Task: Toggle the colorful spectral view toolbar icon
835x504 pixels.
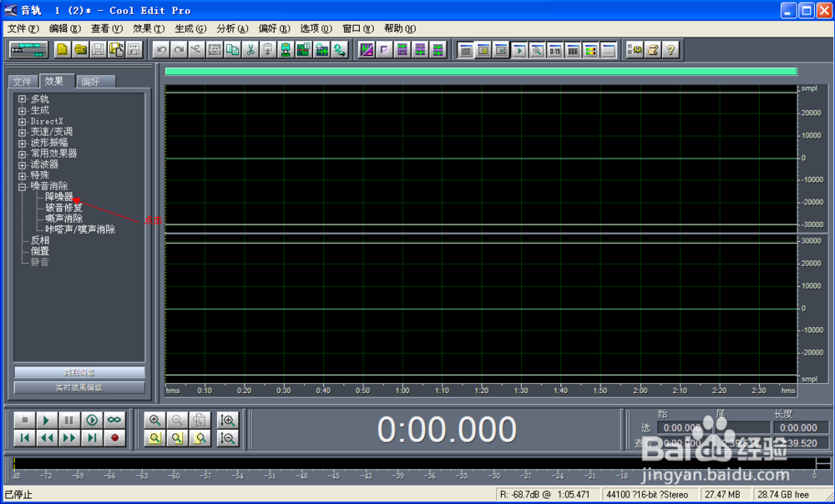Action: coord(590,51)
